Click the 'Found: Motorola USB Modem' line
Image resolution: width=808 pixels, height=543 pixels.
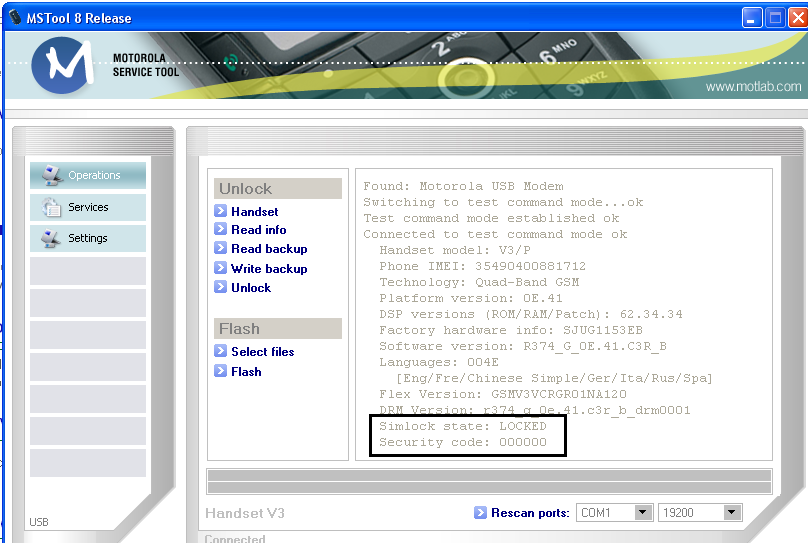click(463, 186)
